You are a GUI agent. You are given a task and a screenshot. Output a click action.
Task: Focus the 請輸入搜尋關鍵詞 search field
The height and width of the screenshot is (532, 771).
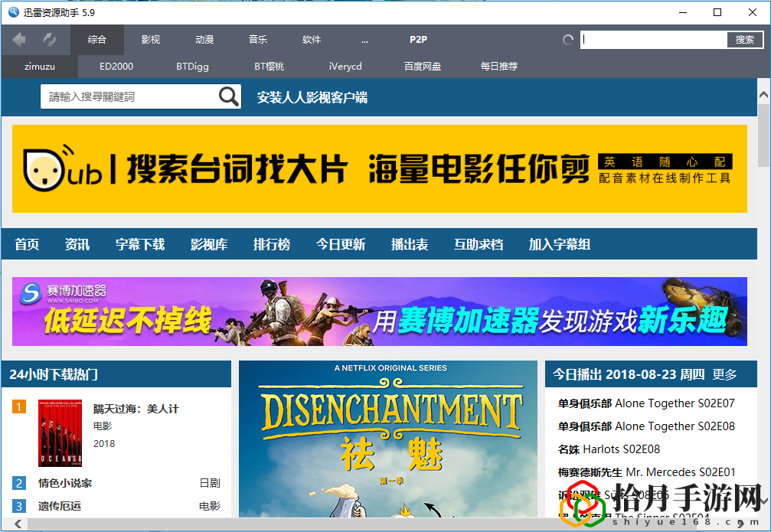[x=130, y=96]
